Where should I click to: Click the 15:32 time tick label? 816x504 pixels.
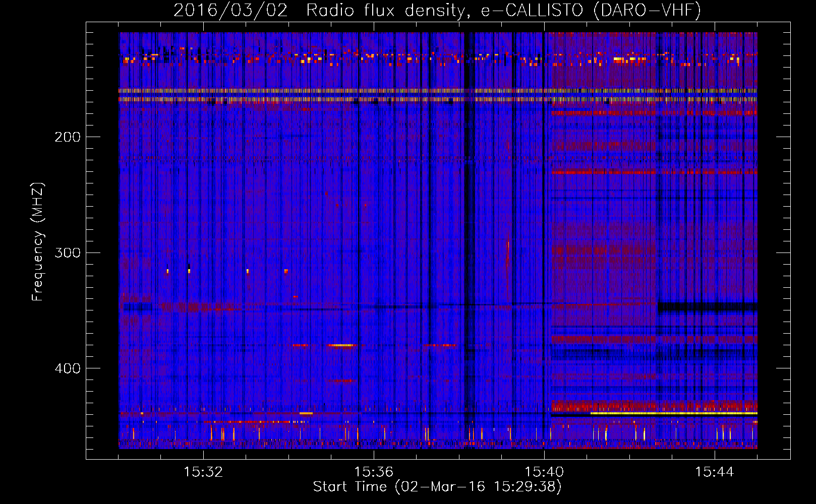203,472
